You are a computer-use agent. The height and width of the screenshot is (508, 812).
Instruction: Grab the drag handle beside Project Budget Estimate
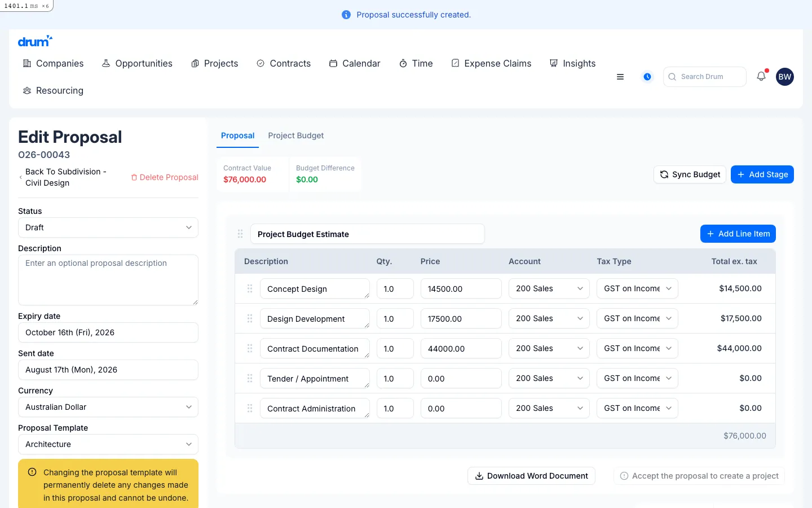[x=240, y=234]
